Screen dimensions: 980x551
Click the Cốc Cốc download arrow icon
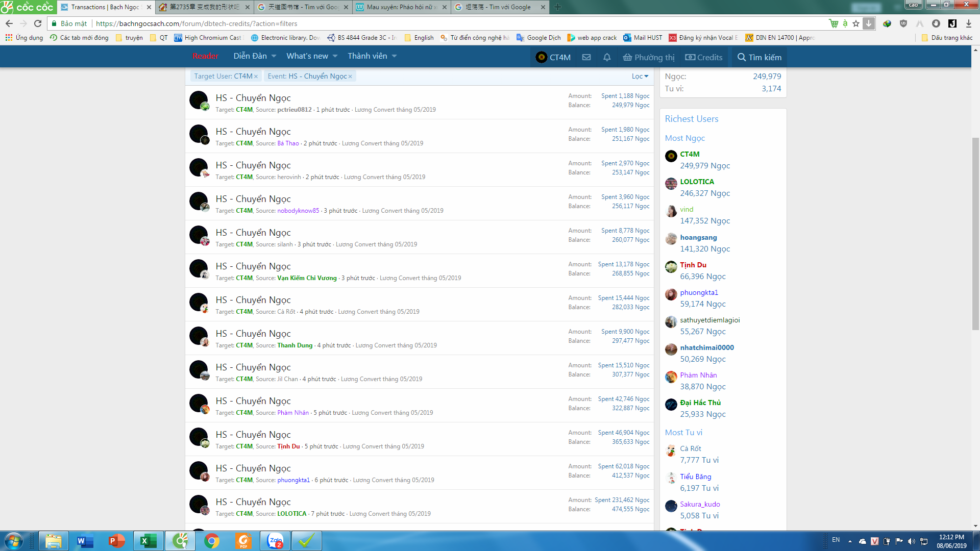tap(869, 23)
